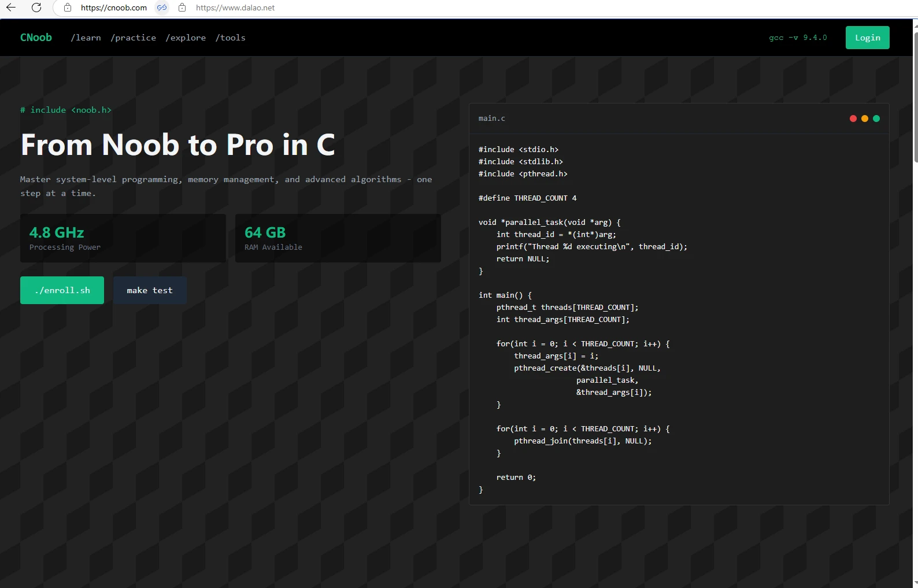Click the https://cnoob.com address field

point(114,8)
